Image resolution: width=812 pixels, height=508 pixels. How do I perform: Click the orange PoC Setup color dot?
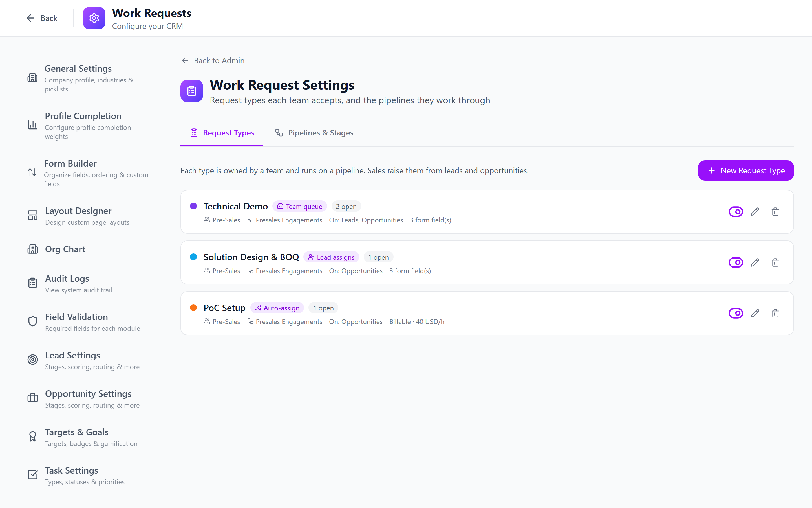click(193, 308)
